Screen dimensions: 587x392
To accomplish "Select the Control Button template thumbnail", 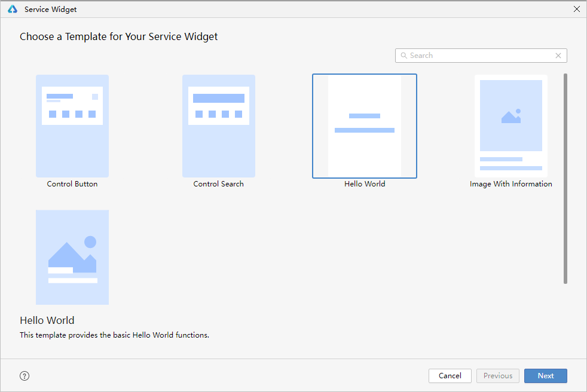I will (x=72, y=125).
